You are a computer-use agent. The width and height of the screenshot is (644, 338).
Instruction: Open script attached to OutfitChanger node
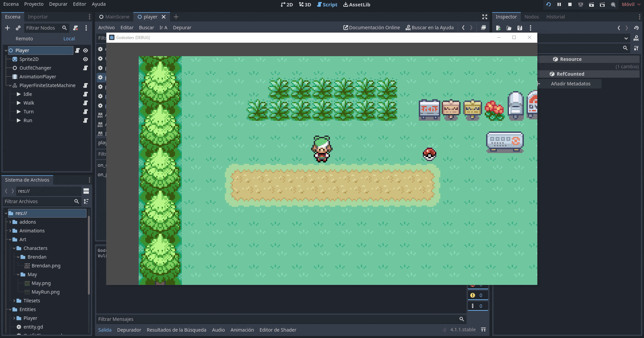coord(86,68)
